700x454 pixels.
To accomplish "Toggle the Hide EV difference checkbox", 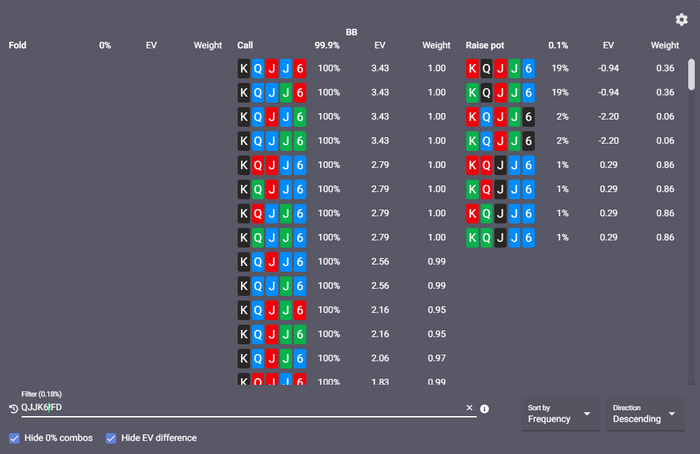I will (x=111, y=438).
